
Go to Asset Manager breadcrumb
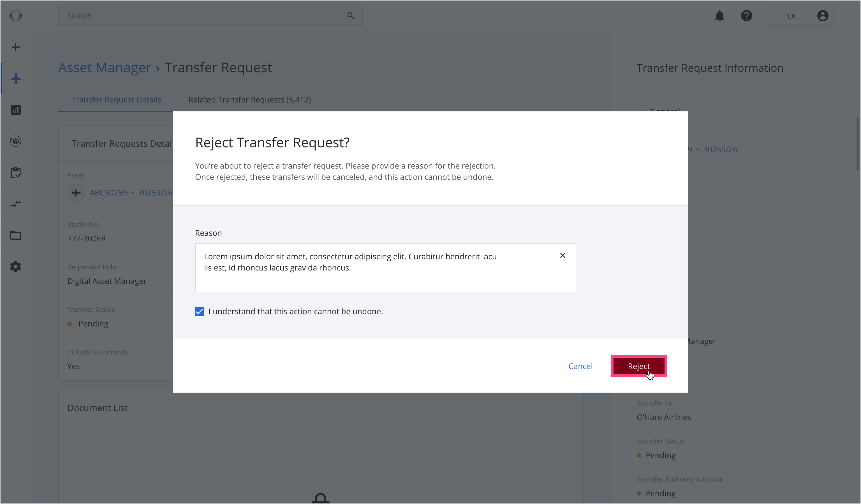coord(105,67)
